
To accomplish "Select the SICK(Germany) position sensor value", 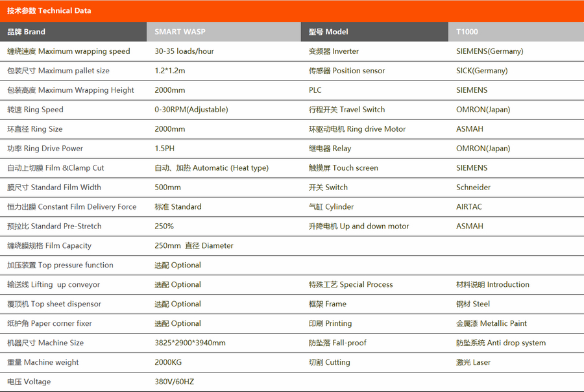I will (x=481, y=71).
